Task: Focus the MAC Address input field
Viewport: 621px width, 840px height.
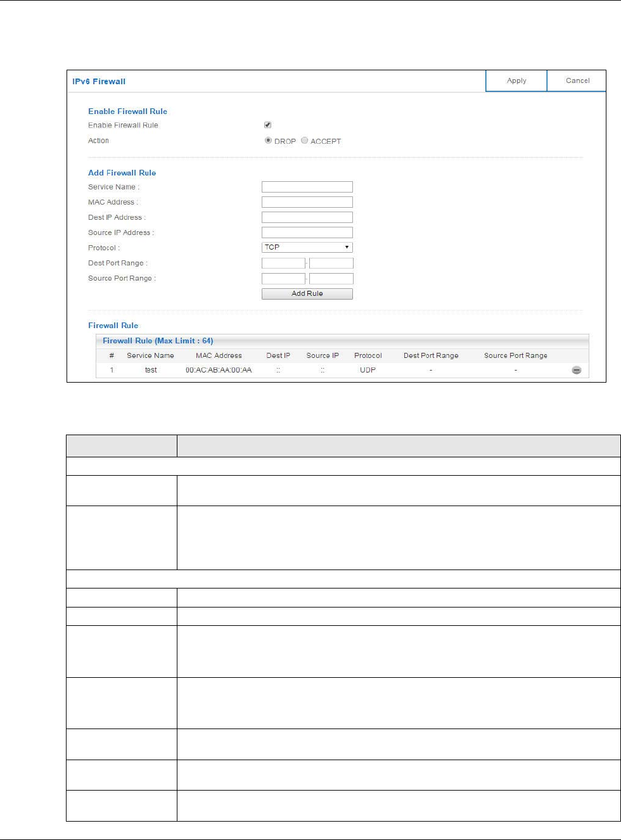Action: [307, 202]
